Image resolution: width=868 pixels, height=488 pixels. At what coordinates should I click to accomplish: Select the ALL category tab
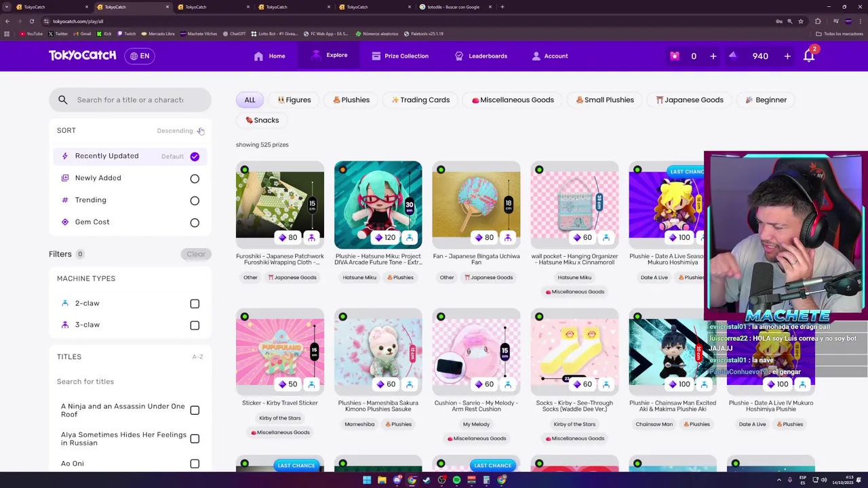tap(250, 100)
